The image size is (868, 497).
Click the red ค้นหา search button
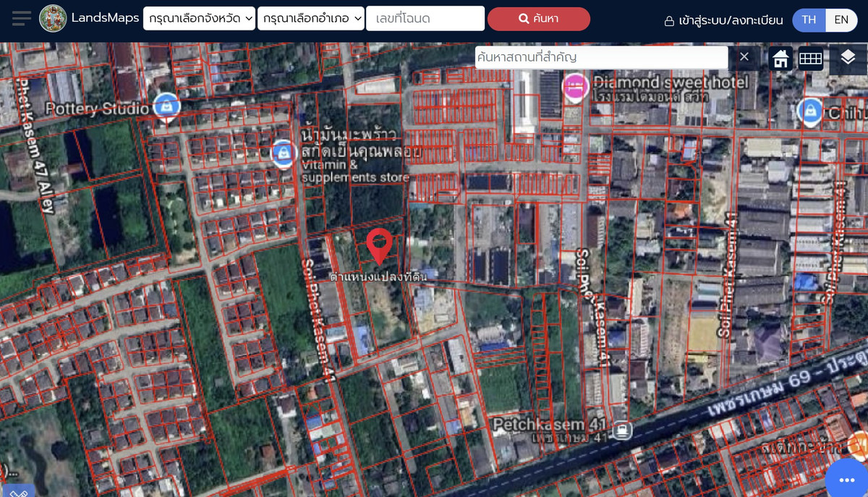click(x=538, y=19)
